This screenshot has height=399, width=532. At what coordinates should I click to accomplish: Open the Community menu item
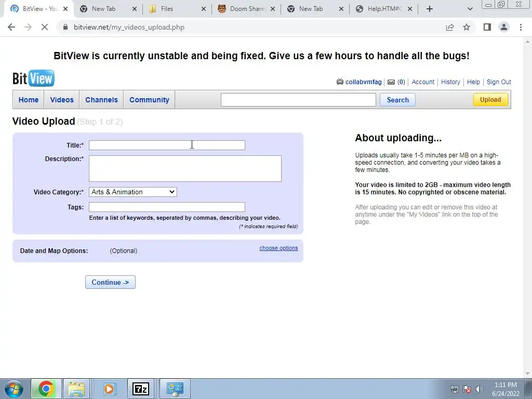click(149, 100)
